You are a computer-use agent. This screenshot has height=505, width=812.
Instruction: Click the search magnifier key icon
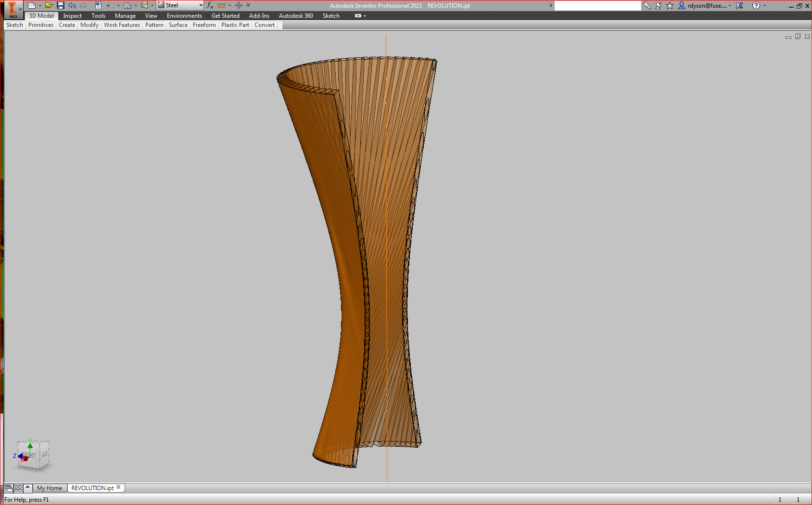[647, 5]
